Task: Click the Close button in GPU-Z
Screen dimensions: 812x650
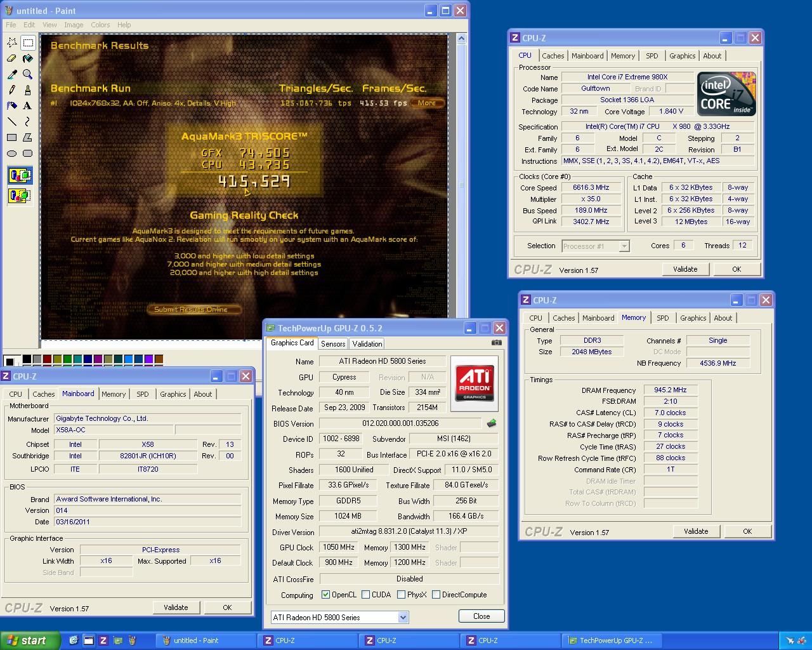Action: [481, 616]
